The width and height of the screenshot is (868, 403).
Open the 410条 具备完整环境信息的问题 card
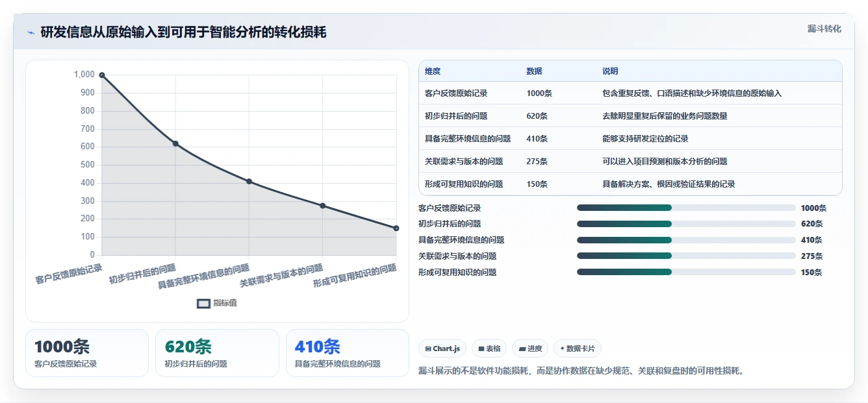(x=348, y=353)
